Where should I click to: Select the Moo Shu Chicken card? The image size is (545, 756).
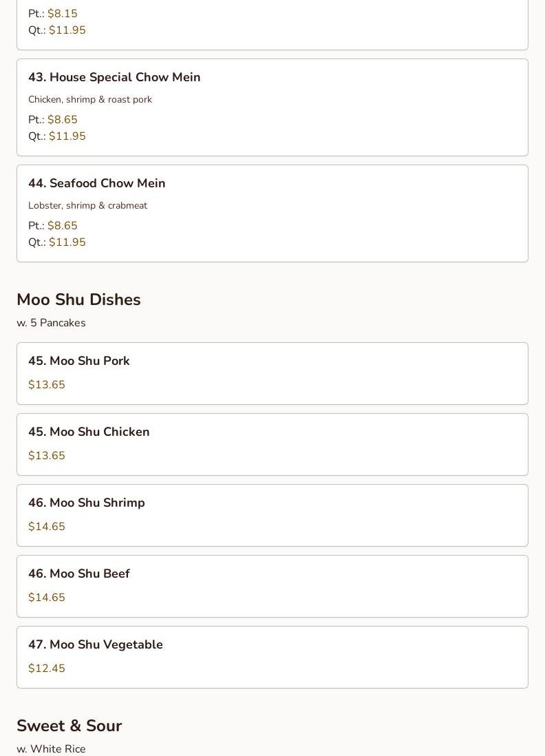pyautogui.click(x=272, y=445)
